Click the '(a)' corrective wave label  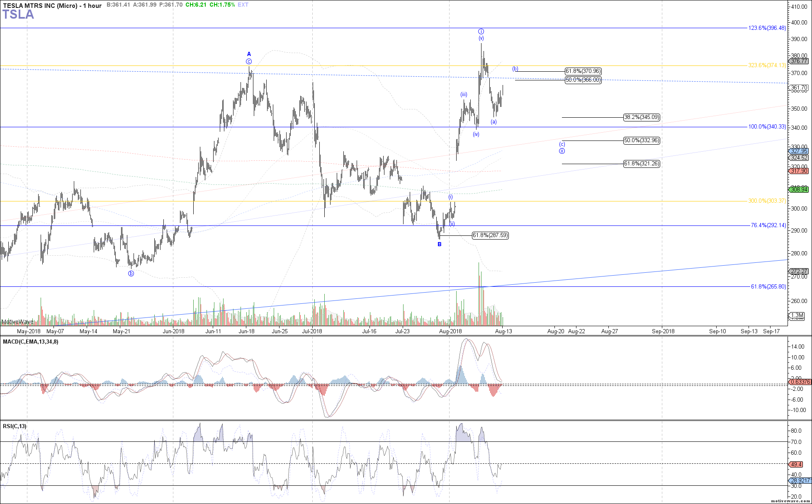(494, 121)
